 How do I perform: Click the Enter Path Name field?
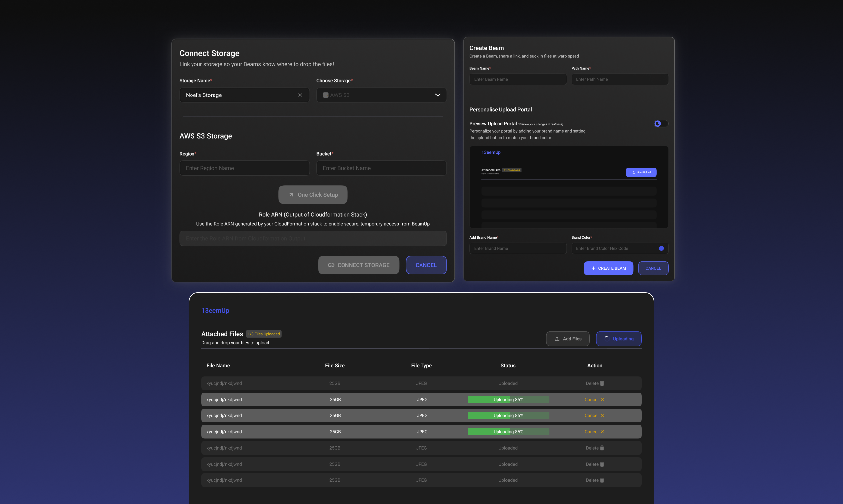click(620, 79)
